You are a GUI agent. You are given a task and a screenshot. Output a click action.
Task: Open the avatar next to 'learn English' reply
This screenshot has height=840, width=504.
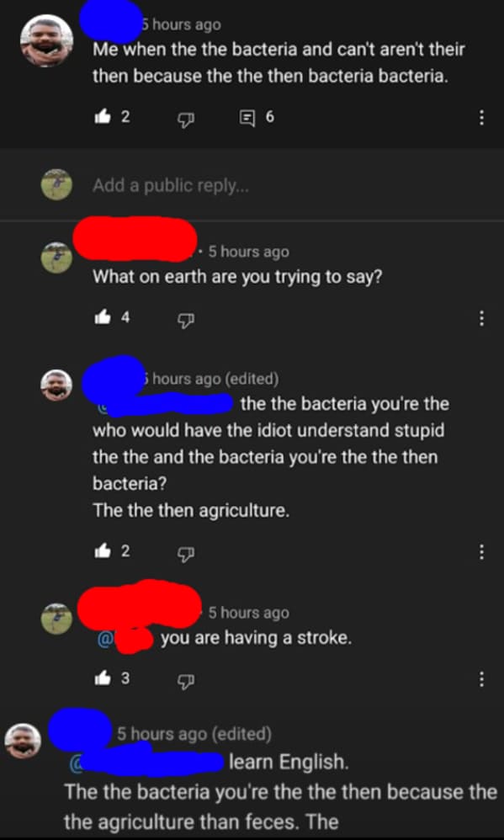click(x=23, y=741)
